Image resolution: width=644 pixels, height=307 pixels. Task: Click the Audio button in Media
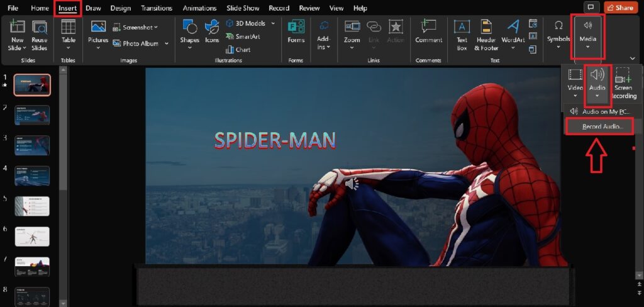597,82
